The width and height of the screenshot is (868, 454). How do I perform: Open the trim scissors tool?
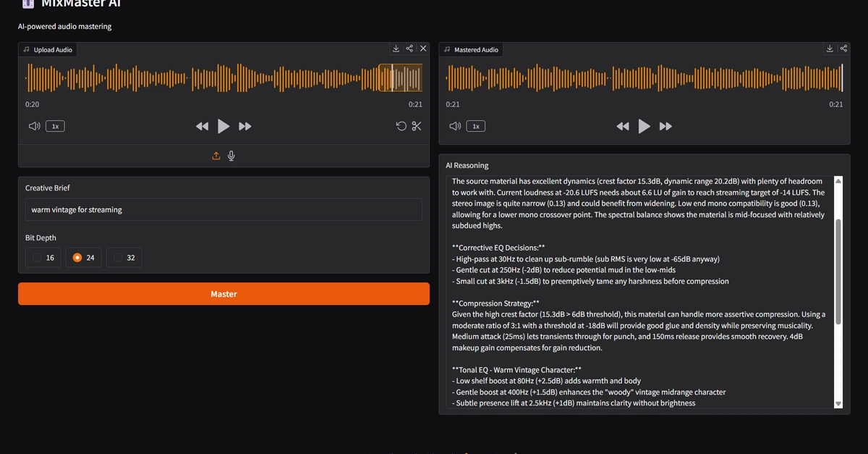pyautogui.click(x=417, y=126)
